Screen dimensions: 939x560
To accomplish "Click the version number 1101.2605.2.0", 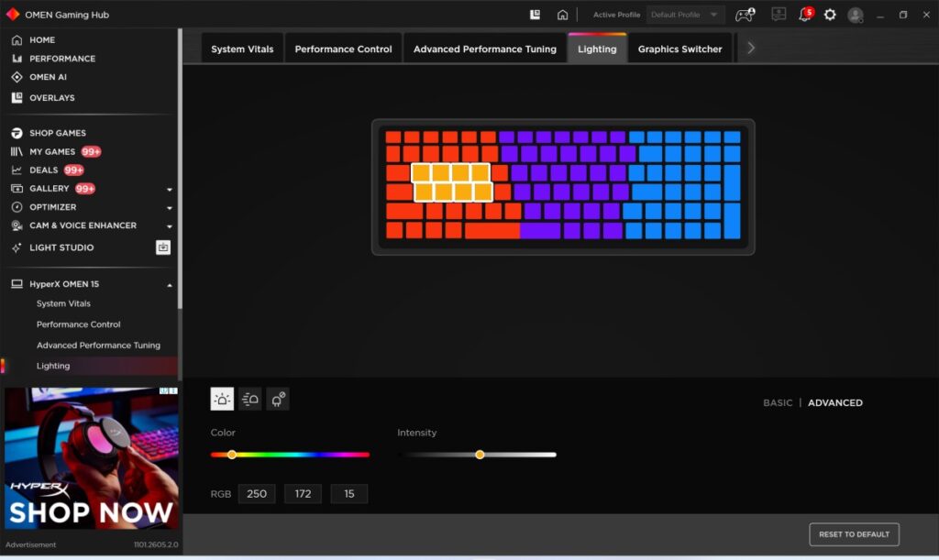I will click(x=156, y=544).
